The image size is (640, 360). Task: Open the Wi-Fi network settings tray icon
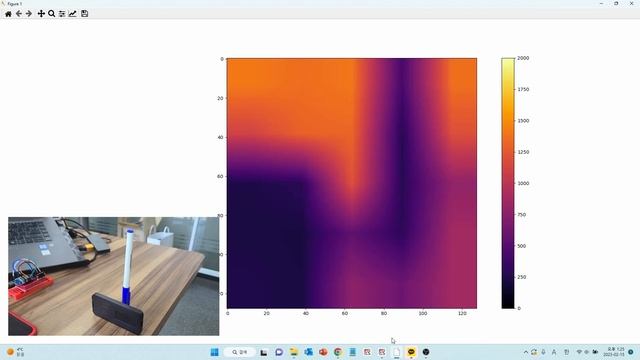(x=579, y=352)
